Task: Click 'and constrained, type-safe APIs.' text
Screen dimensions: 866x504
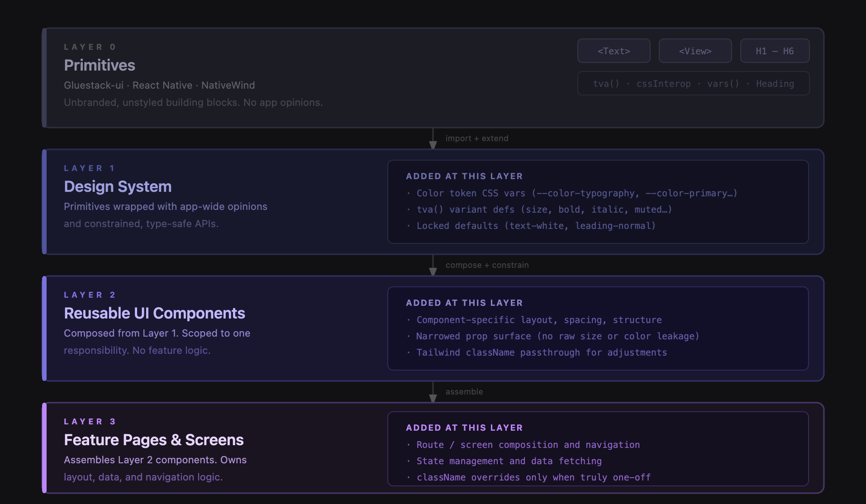Action: pos(141,223)
